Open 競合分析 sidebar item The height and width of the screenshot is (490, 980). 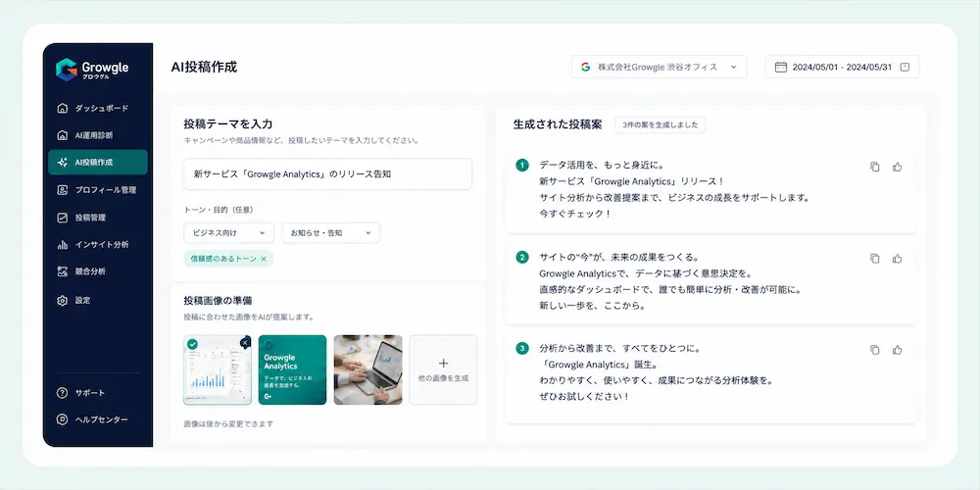[97, 271]
